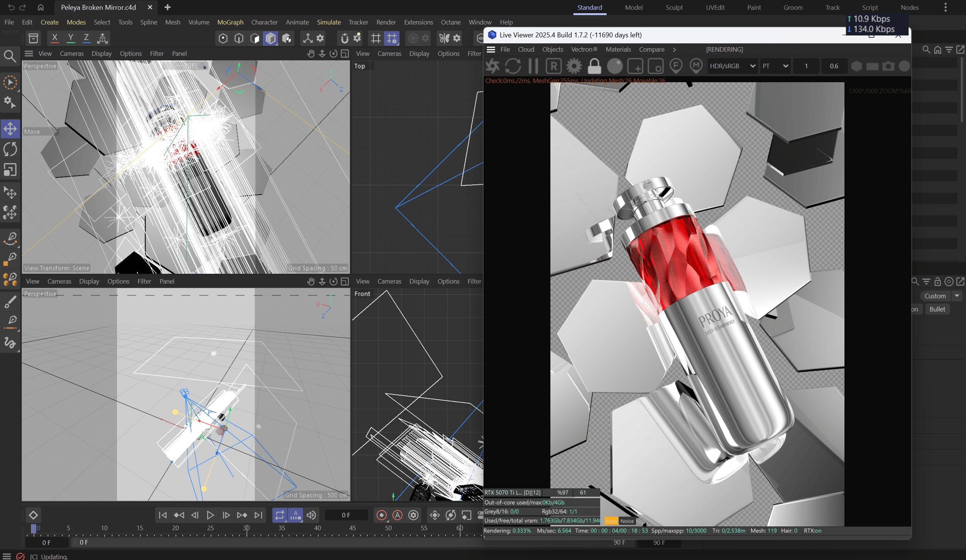Click the current frame 0 F field

coord(346,515)
